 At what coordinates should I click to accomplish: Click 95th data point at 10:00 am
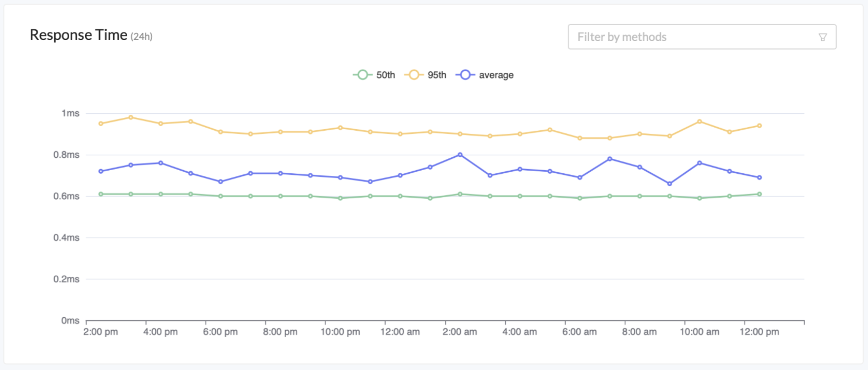[x=699, y=121]
